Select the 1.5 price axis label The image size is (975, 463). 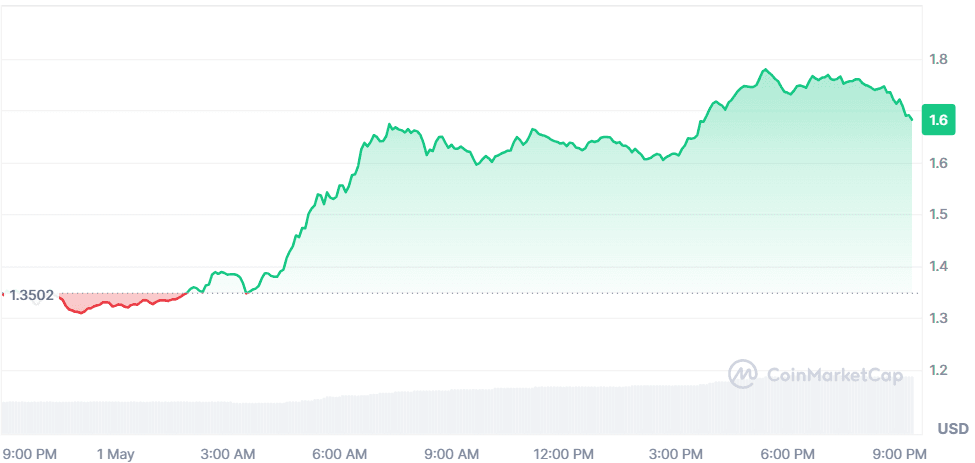pyautogui.click(x=938, y=214)
